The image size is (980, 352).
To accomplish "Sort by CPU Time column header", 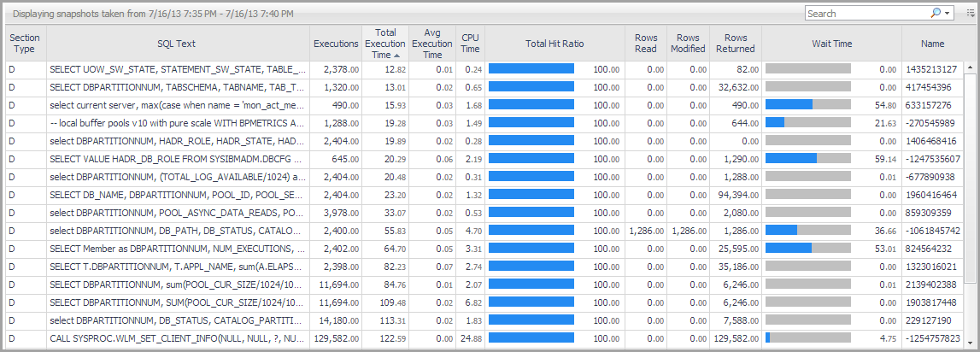I will (x=470, y=43).
